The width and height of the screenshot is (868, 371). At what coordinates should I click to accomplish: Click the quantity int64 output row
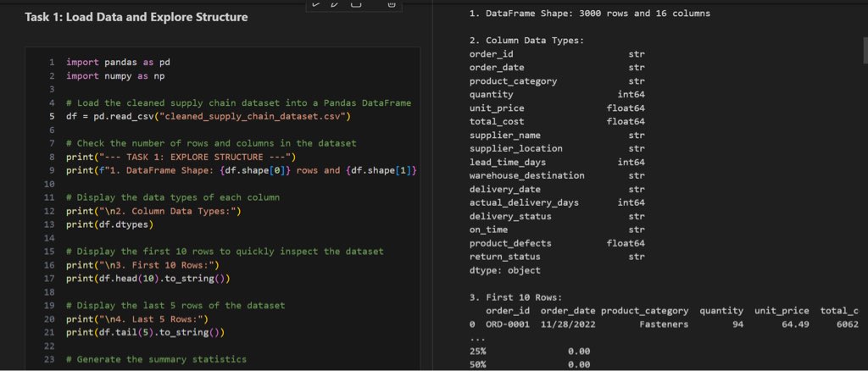557,95
